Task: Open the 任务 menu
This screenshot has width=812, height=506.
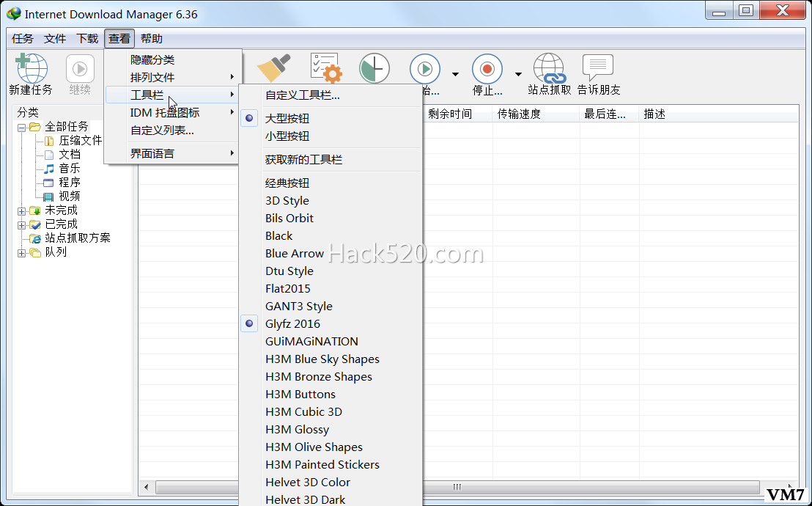Action: click(22, 39)
